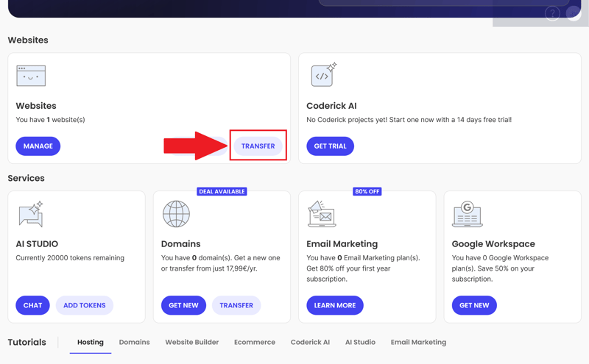Viewport: 589px width, 364px height.
Task: Click the Google Workspace laptop icon
Action: coord(467,214)
